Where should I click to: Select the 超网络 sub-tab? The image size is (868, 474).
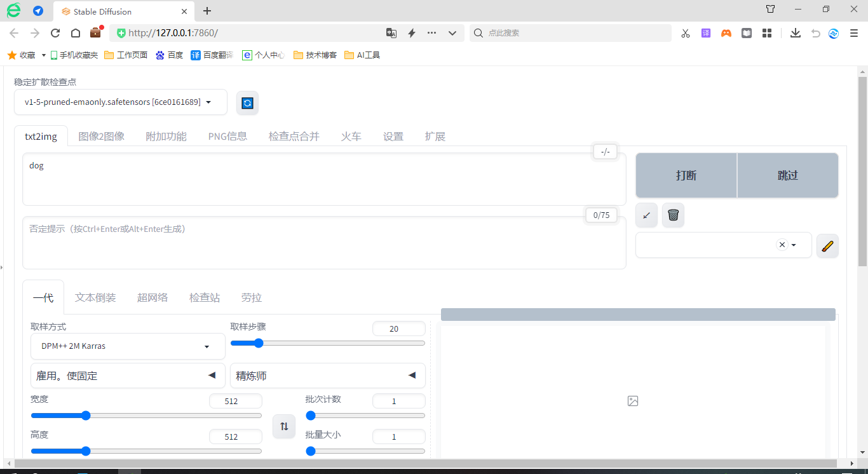pyautogui.click(x=153, y=297)
